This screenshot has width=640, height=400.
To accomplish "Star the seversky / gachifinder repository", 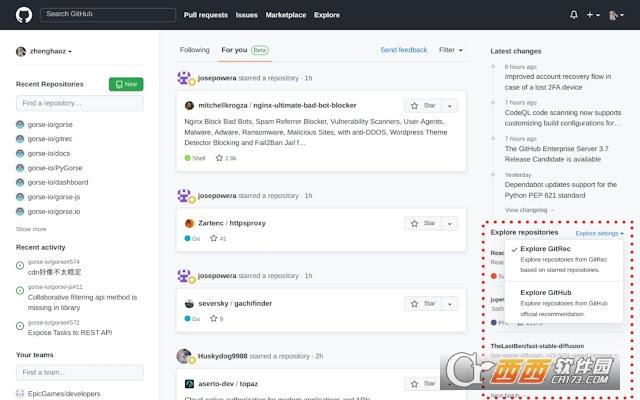I will coord(423,304).
